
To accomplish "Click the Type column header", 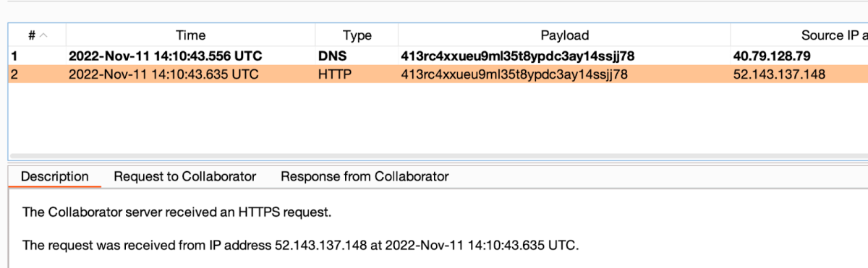I will (357, 35).
